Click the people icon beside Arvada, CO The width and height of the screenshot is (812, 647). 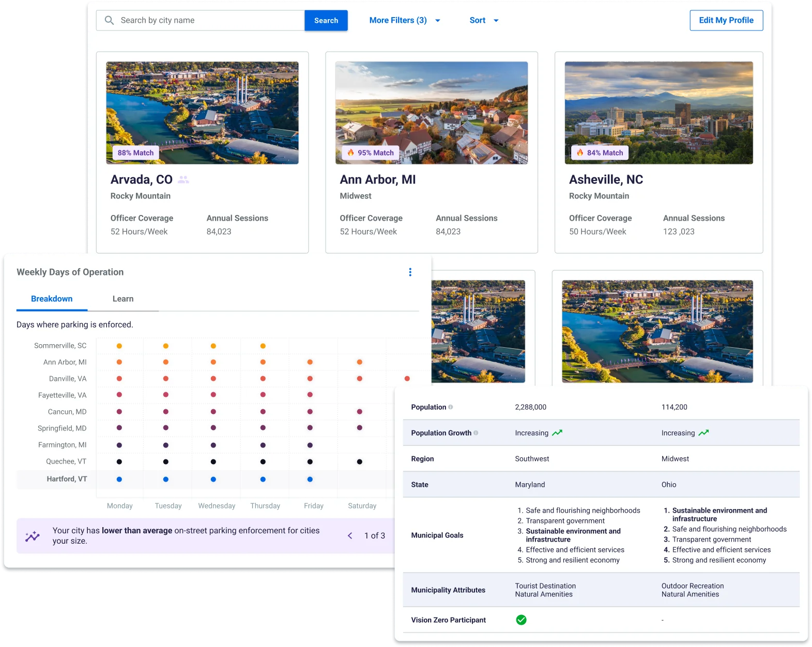pyautogui.click(x=183, y=180)
